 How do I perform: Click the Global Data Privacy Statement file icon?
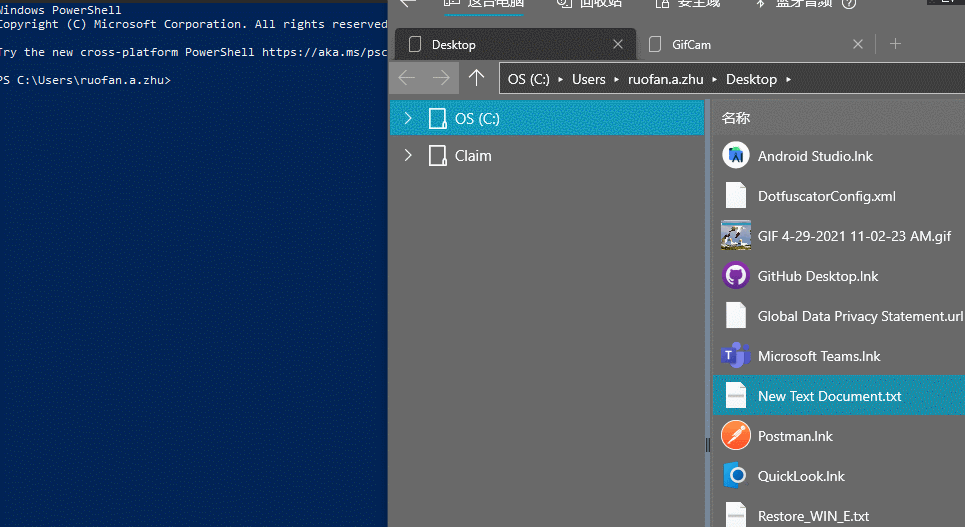click(x=735, y=316)
